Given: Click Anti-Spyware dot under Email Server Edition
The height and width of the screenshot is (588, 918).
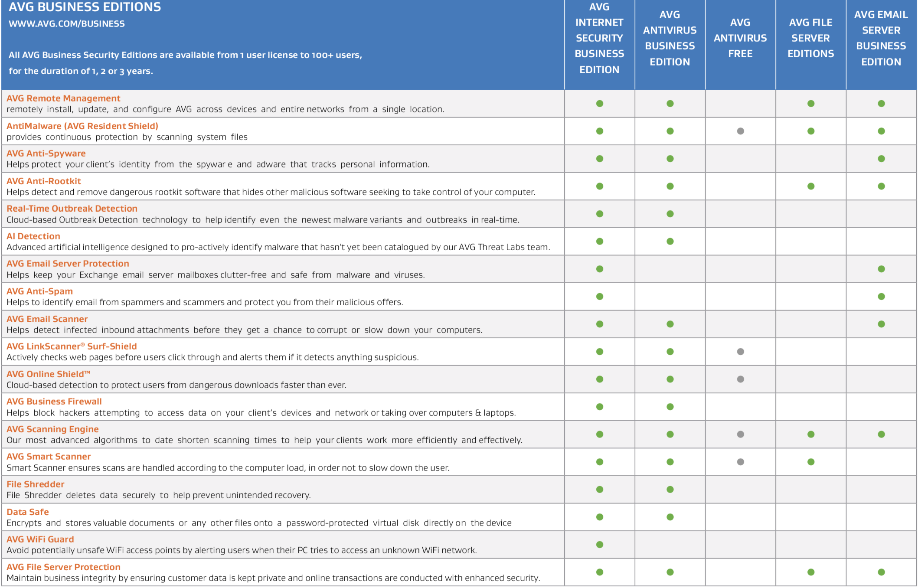Looking at the screenshot, I should (881, 159).
